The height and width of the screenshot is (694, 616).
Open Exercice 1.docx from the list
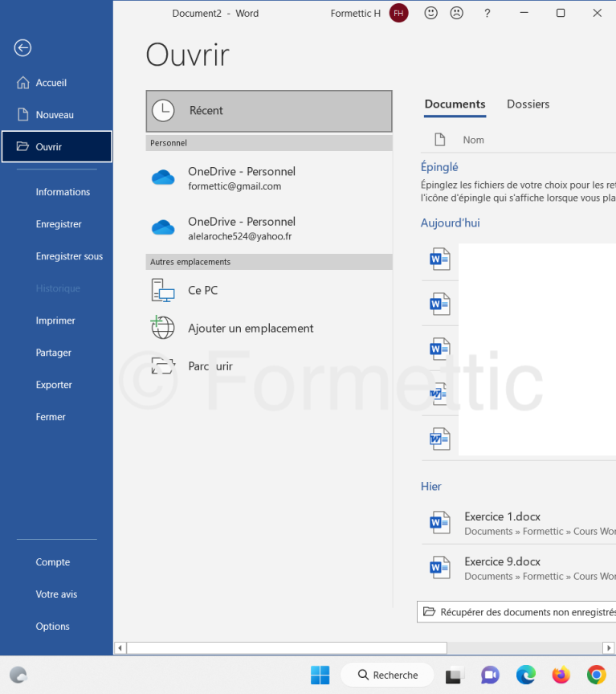click(x=502, y=516)
